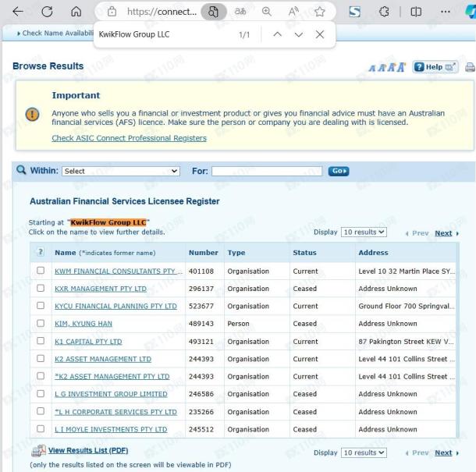The height and width of the screenshot is (472, 476).
Task: Close the find bar
Action: (320, 34)
